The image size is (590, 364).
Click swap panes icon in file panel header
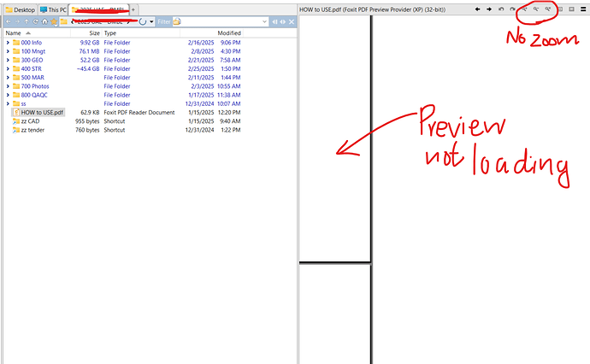pyautogui.click(x=282, y=22)
